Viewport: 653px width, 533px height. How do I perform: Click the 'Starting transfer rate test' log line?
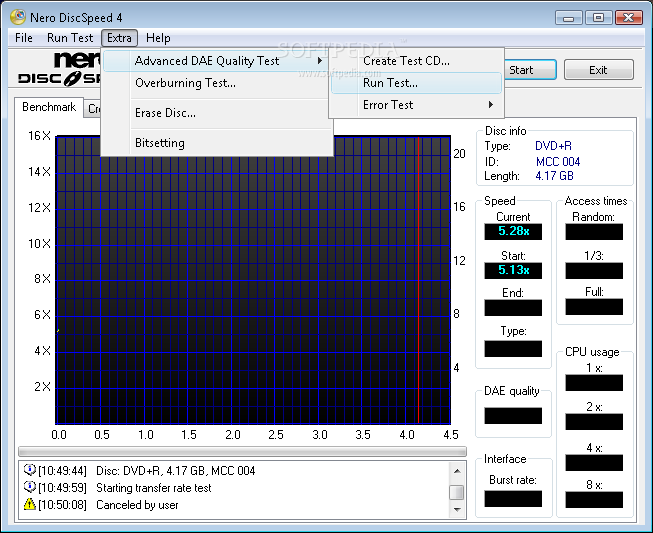(x=154, y=488)
